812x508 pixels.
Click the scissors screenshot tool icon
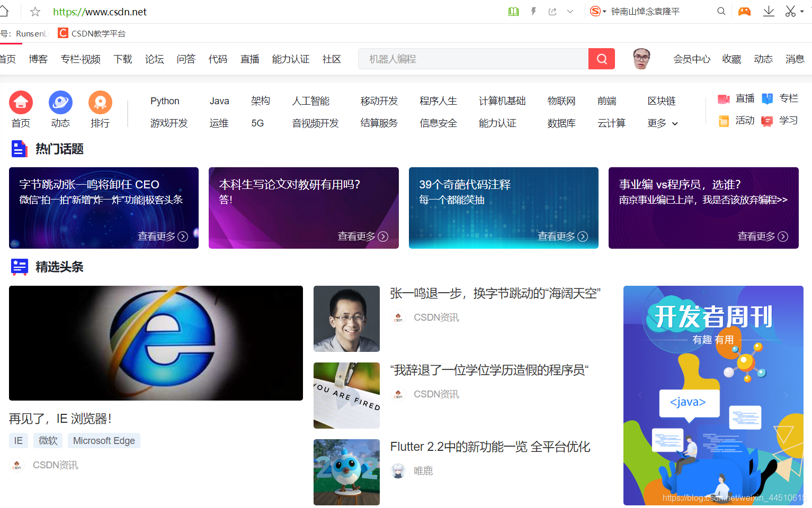790,11
